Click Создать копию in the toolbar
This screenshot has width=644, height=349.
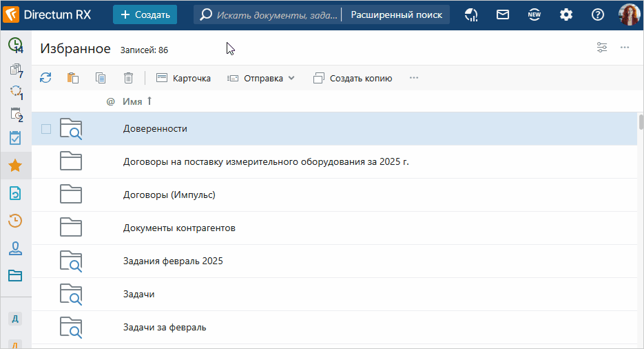pos(353,78)
